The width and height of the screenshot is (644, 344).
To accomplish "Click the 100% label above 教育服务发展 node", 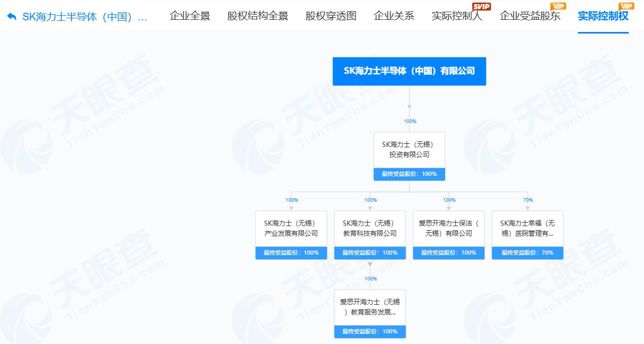I will point(371,279).
